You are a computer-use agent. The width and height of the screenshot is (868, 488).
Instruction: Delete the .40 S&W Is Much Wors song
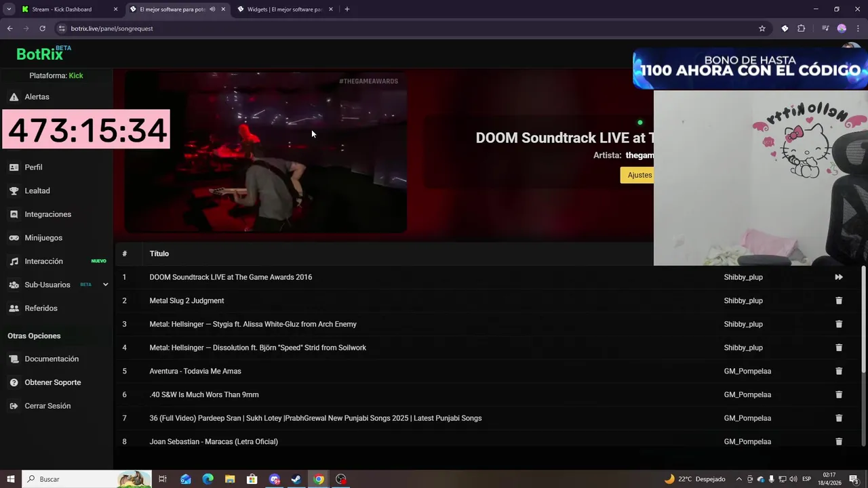pyautogui.click(x=839, y=394)
